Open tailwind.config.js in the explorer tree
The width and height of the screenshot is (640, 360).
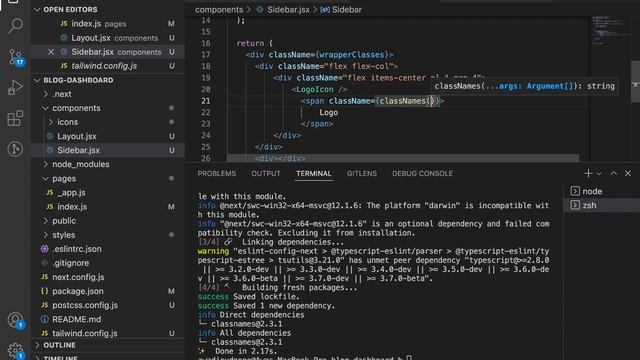108,333
